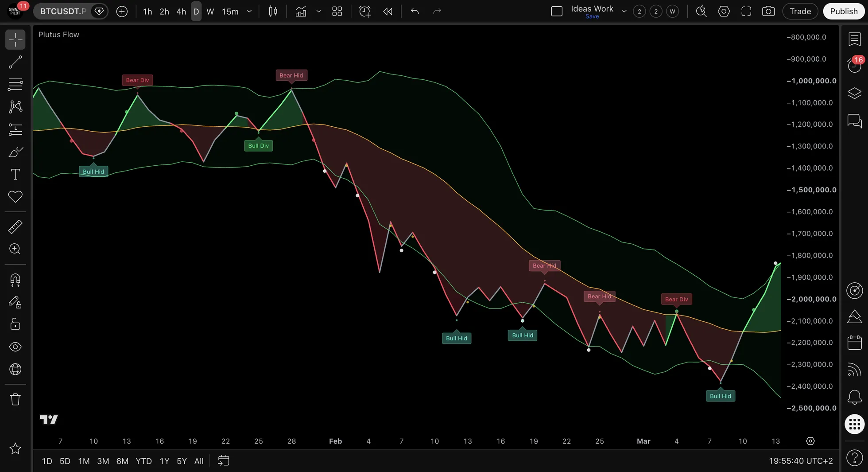The width and height of the screenshot is (868, 472).
Task: Select the crosshair cursor tool
Action: [x=15, y=40]
